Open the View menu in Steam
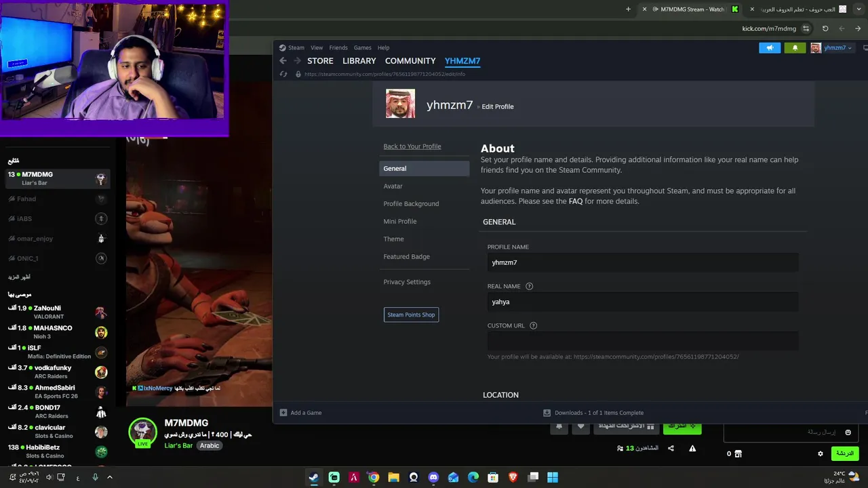This screenshot has height=488, width=868. (317, 48)
